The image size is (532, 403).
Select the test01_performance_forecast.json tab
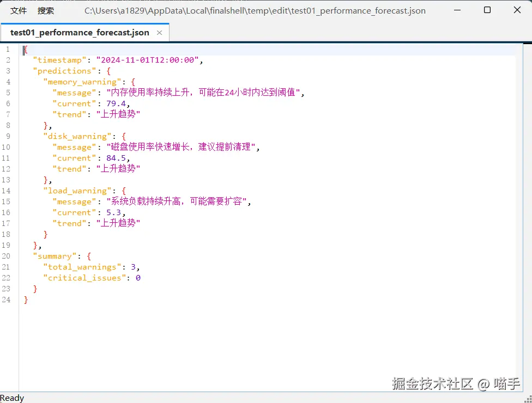[x=80, y=33]
